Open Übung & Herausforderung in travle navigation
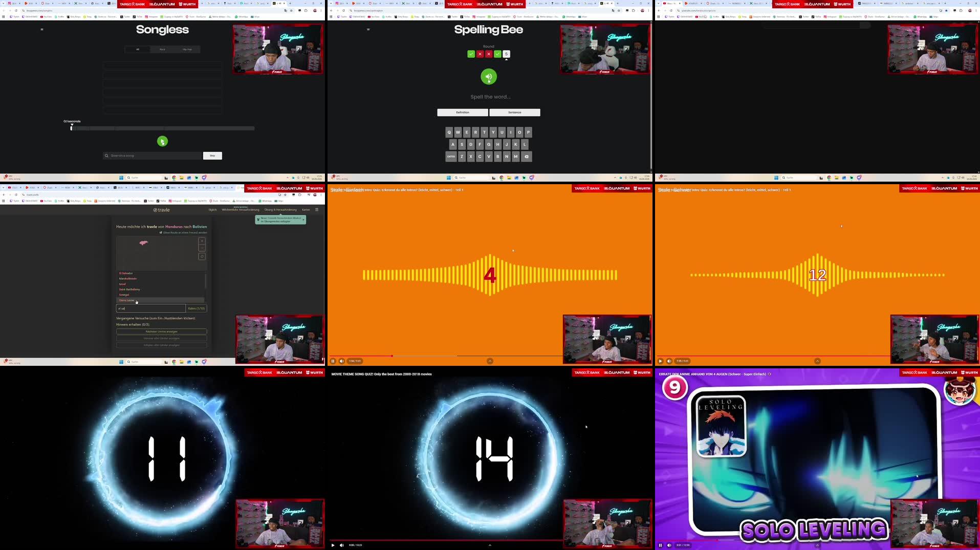The width and height of the screenshot is (980, 550). coord(280,210)
